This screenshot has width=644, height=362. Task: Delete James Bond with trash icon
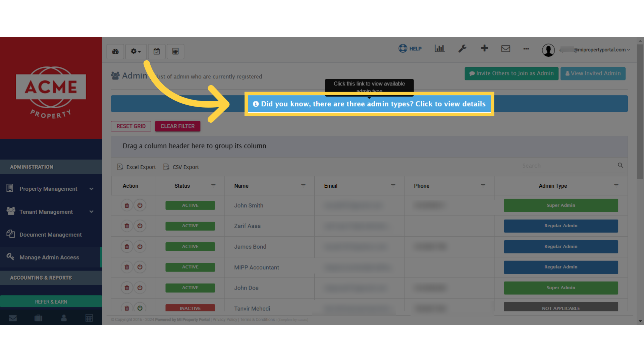click(127, 247)
